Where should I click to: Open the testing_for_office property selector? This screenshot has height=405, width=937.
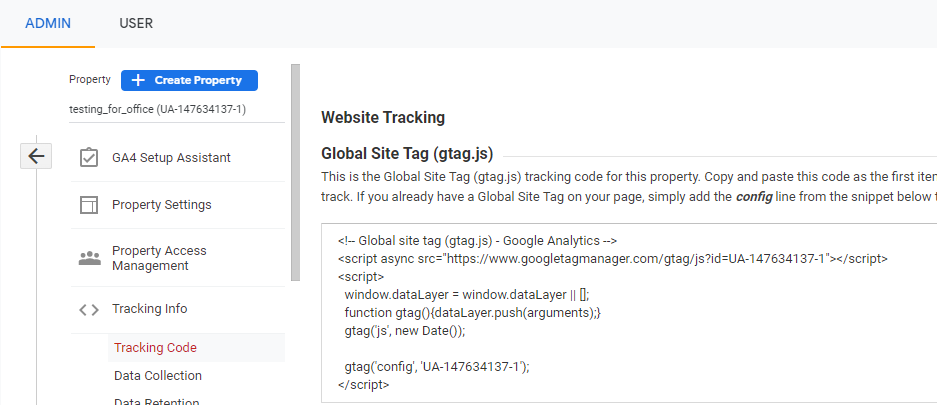[x=158, y=109]
